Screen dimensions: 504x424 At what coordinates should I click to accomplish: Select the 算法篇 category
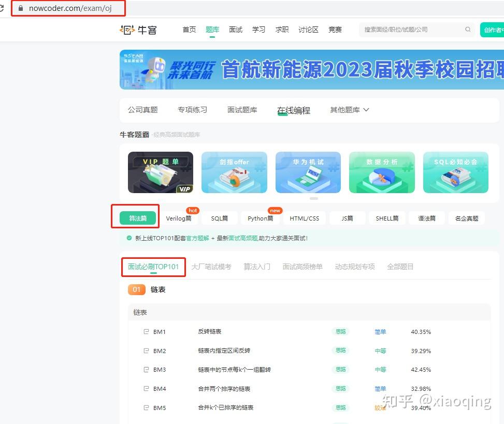pyautogui.click(x=138, y=218)
